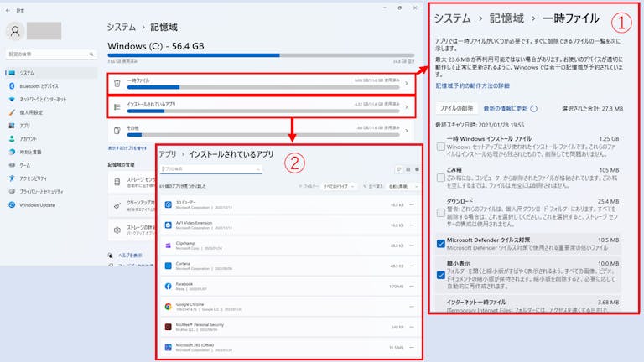644x362 pixels.
Task: Open 記憶域予約の動作方法の詳細 link
Action: (473, 85)
